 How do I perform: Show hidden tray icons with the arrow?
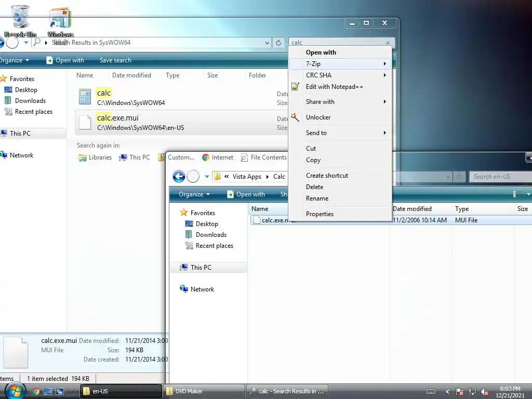(447, 392)
